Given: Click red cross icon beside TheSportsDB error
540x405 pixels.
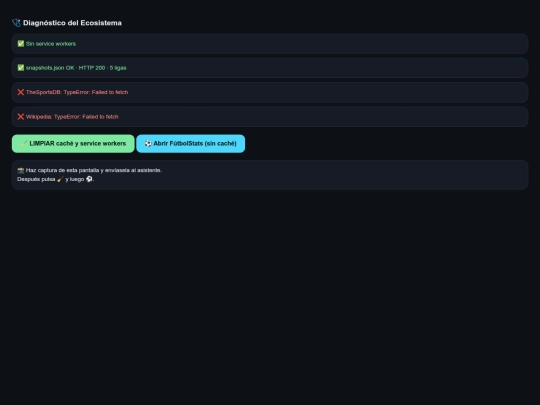Looking at the screenshot, I should [x=21, y=92].
